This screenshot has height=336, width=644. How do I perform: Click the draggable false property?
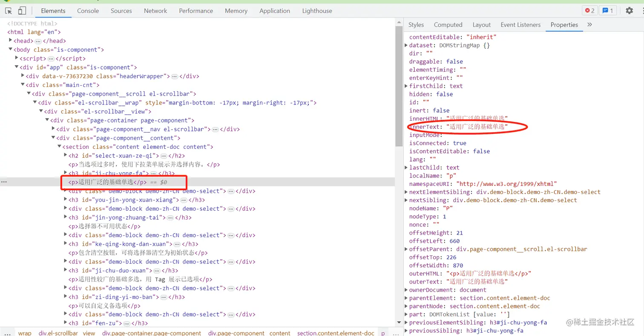[x=436, y=61]
